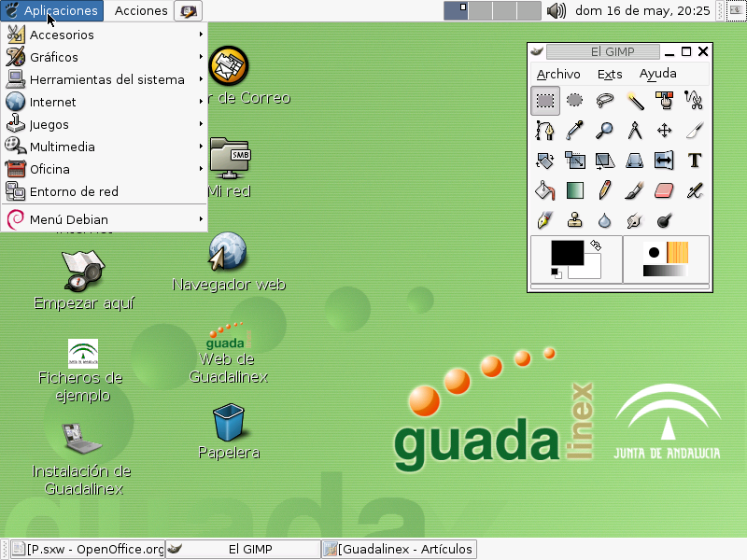Activate the Magnify zoom tool
This screenshot has width=747, height=560.
coord(605,130)
